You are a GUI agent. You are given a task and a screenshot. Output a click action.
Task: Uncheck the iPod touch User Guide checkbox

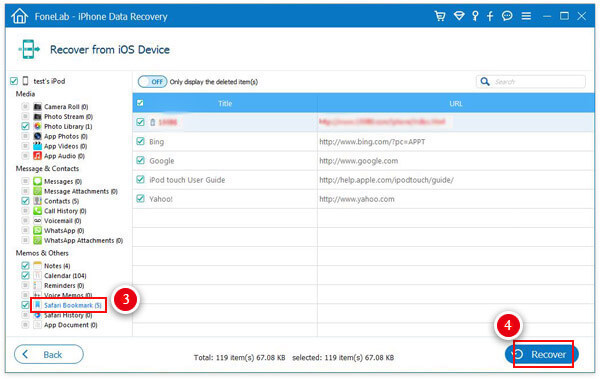pyautogui.click(x=140, y=179)
